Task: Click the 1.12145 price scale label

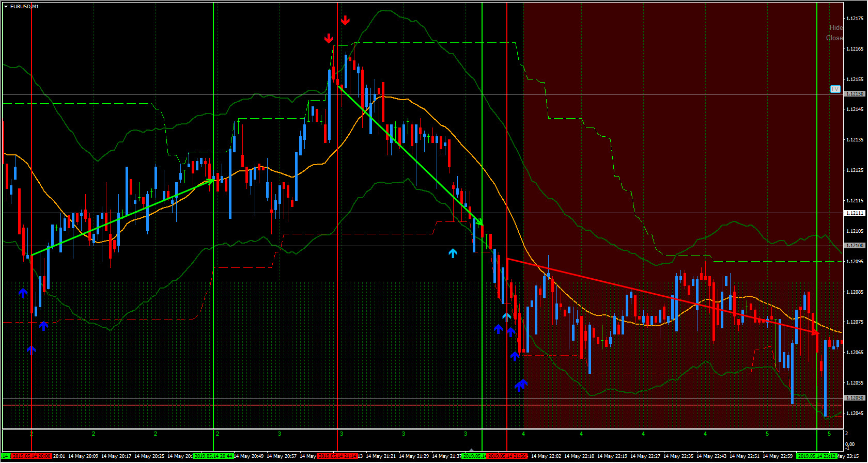Action: point(855,109)
